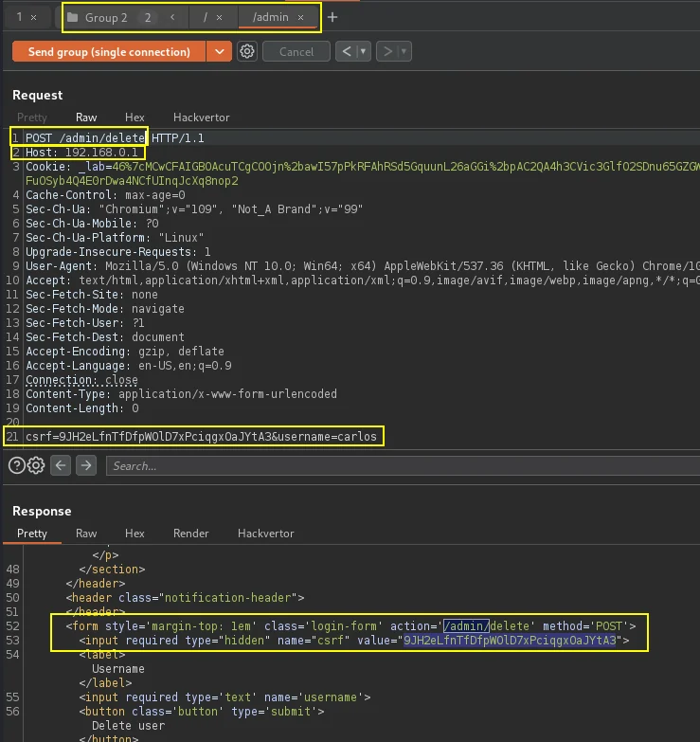
Task: Jump to previous search match arrow
Action: click(61, 465)
